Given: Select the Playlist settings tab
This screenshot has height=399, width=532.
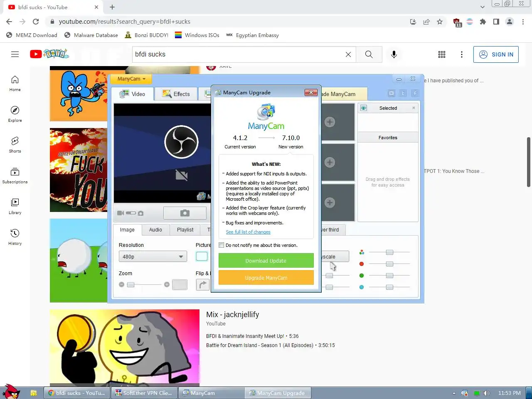Looking at the screenshot, I should click(185, 230).
